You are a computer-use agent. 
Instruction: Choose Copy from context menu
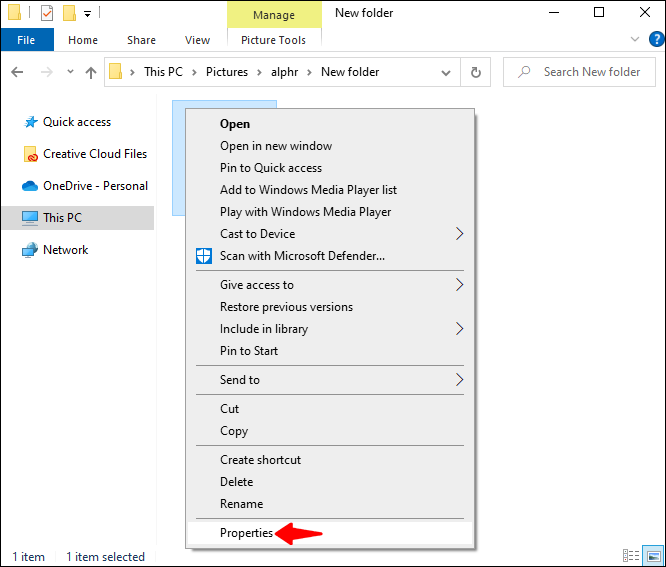pyautogui.click(x=330, y=431)
